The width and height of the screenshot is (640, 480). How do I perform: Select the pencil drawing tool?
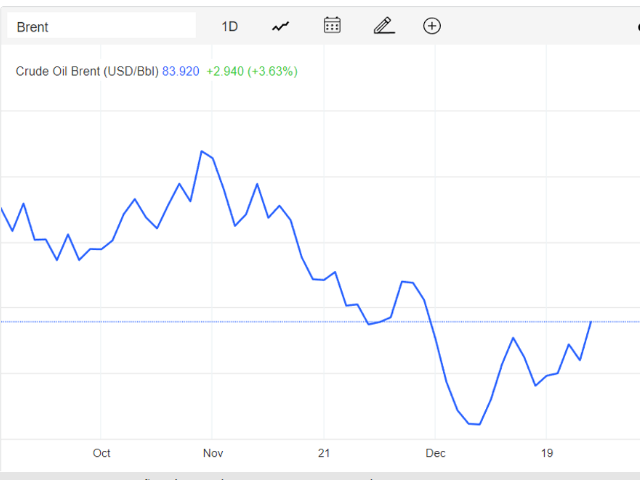[384, 25]
